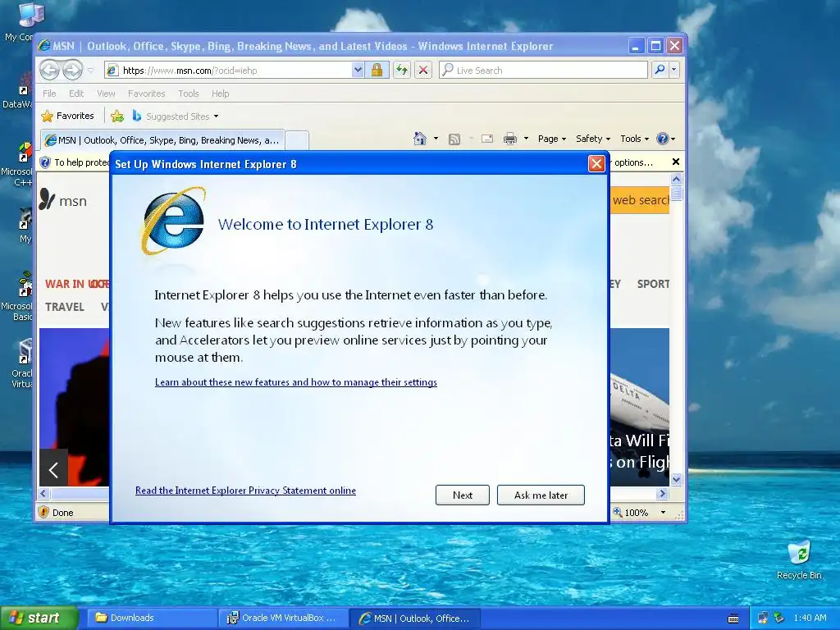The image size is (840, 630).
Task: Switch to MSN Internet Explorer taskbar item
Action: click(x=414, y=619)
